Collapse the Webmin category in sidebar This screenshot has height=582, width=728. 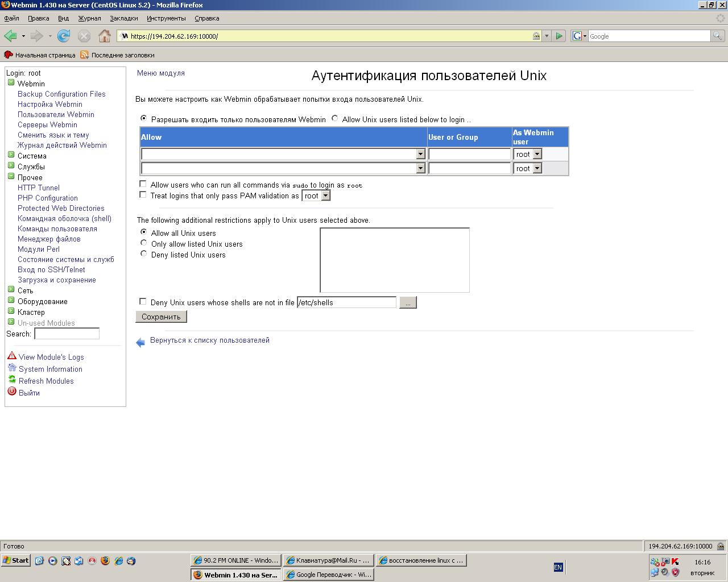pos(11,82)
